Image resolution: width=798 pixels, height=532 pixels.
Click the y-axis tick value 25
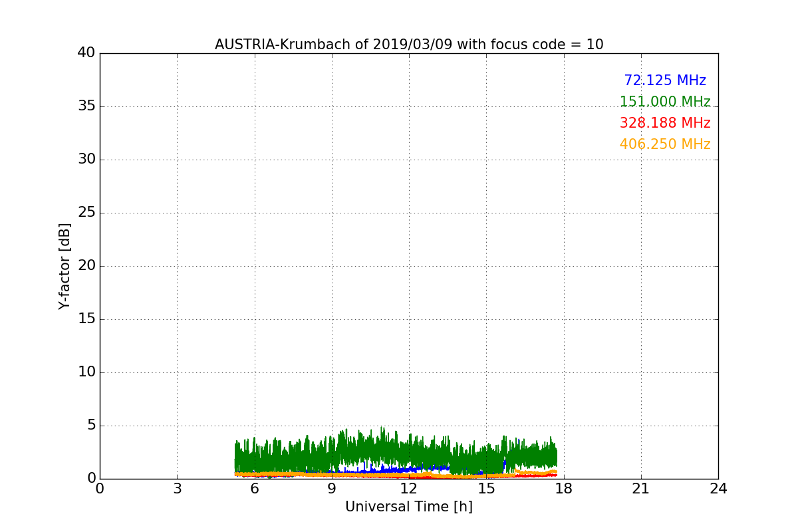click(86, 213)
